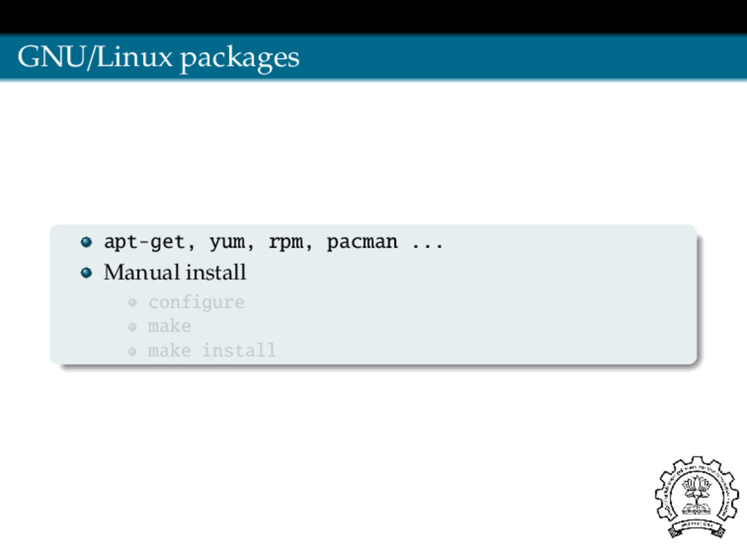Click the word rpm
Image resolution: width=747 pixels, height=560 pixels.
coord(286,243)
